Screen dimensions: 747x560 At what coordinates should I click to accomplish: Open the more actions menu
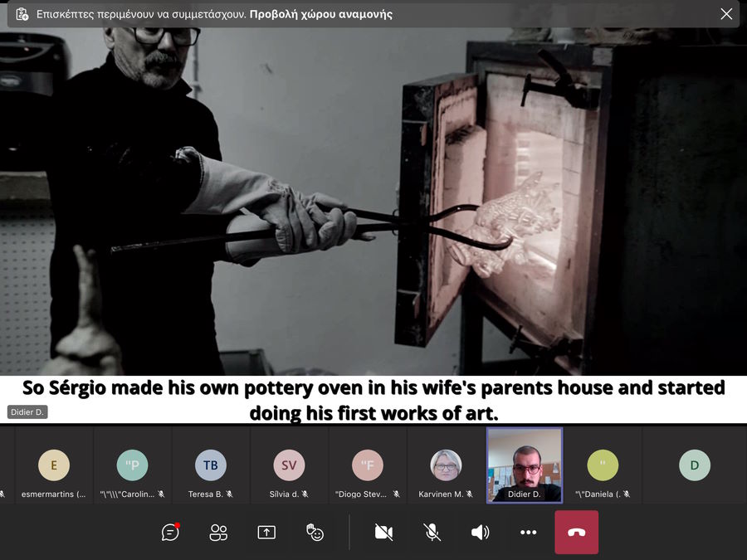coord(528,533)
